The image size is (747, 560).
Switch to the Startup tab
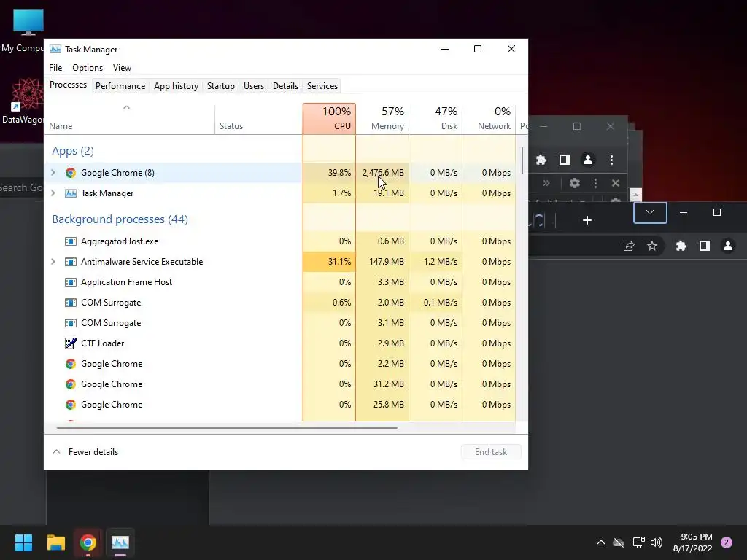point(220,86)
